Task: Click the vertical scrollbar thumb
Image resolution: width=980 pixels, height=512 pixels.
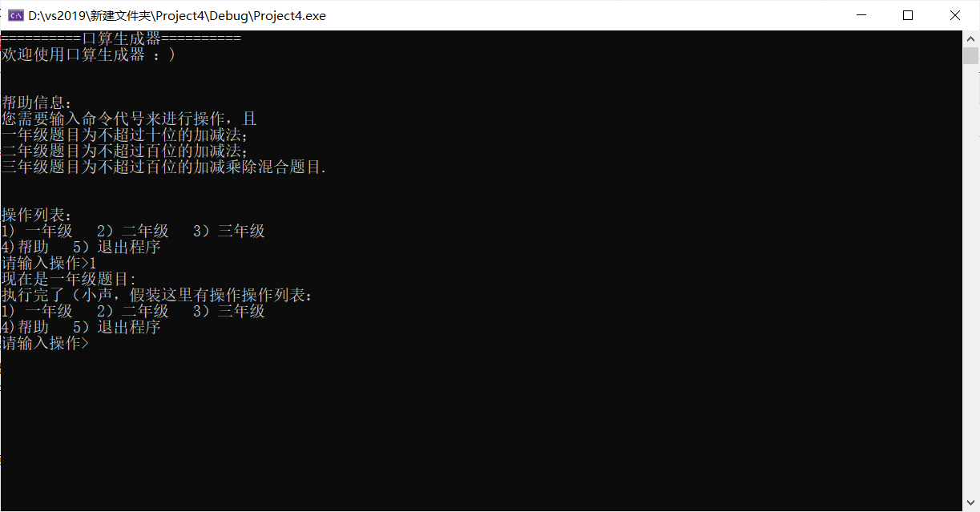Action: 970,55
